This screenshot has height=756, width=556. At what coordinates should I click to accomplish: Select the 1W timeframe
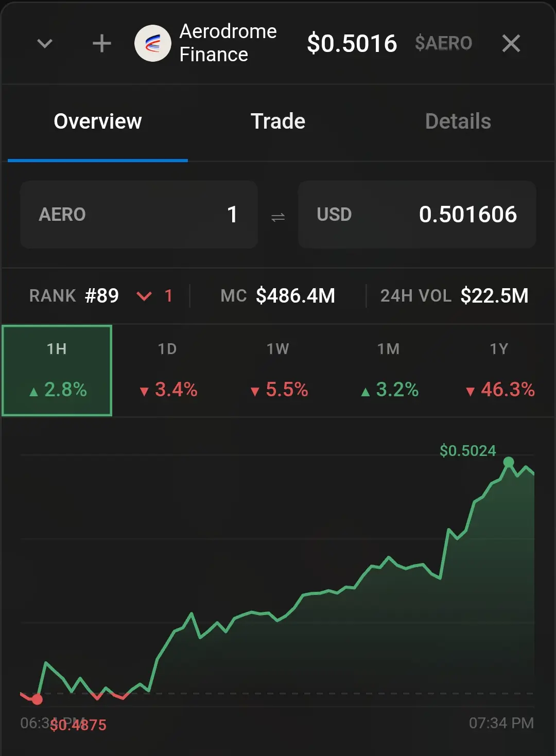278,370
